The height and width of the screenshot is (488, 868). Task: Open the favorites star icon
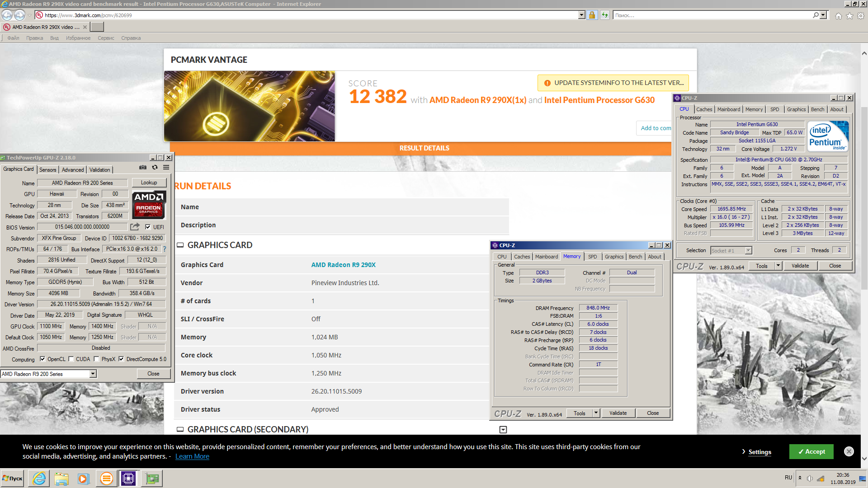point(849,16)
